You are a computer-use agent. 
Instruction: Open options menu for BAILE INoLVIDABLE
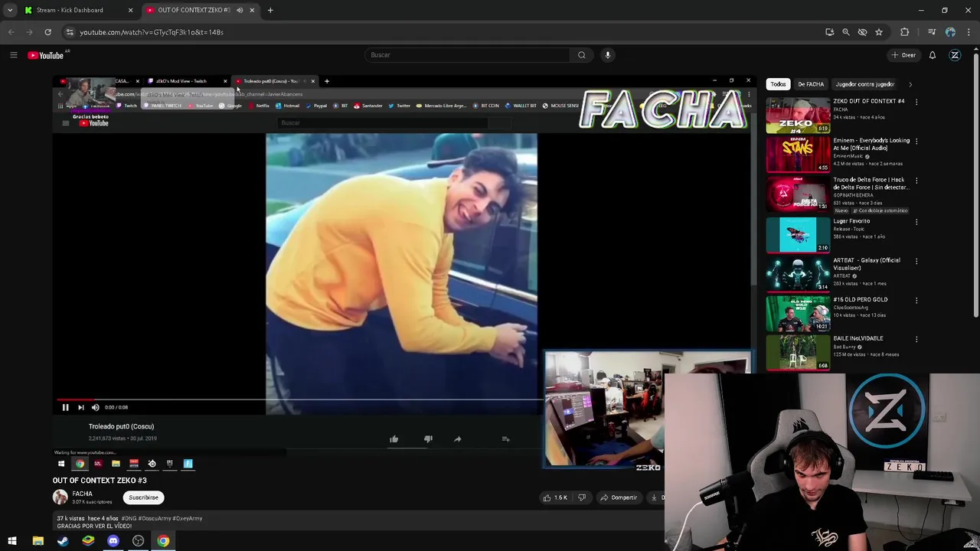(916, 339)
